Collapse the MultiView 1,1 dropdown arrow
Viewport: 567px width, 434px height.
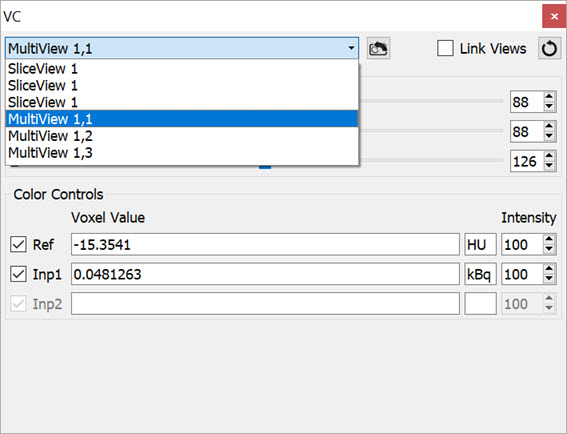pyautogui.click(x=351, y=48)
